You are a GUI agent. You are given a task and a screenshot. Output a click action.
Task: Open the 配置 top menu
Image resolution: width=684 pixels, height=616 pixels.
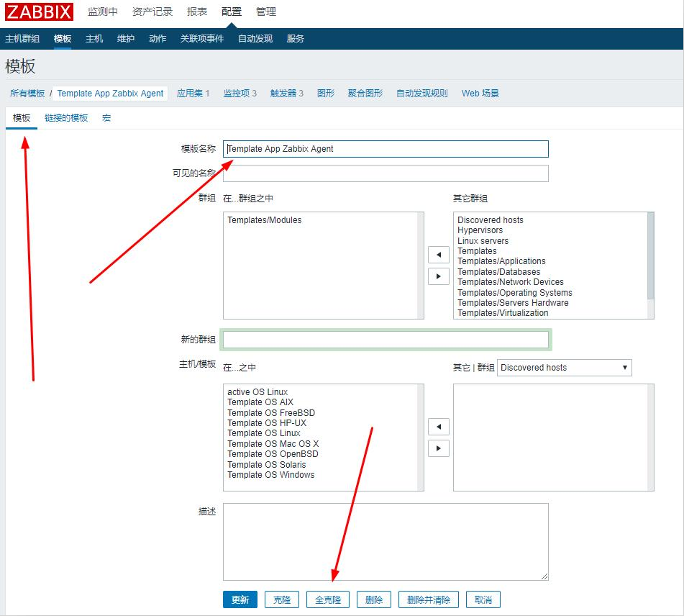tap(231, 12)
